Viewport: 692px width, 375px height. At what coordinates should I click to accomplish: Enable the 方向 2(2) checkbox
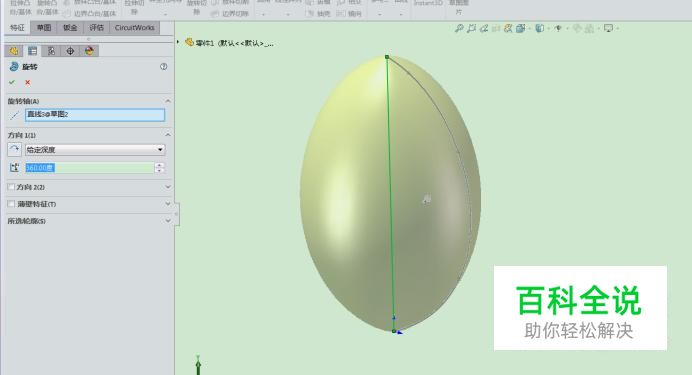(x=11, y=187)
